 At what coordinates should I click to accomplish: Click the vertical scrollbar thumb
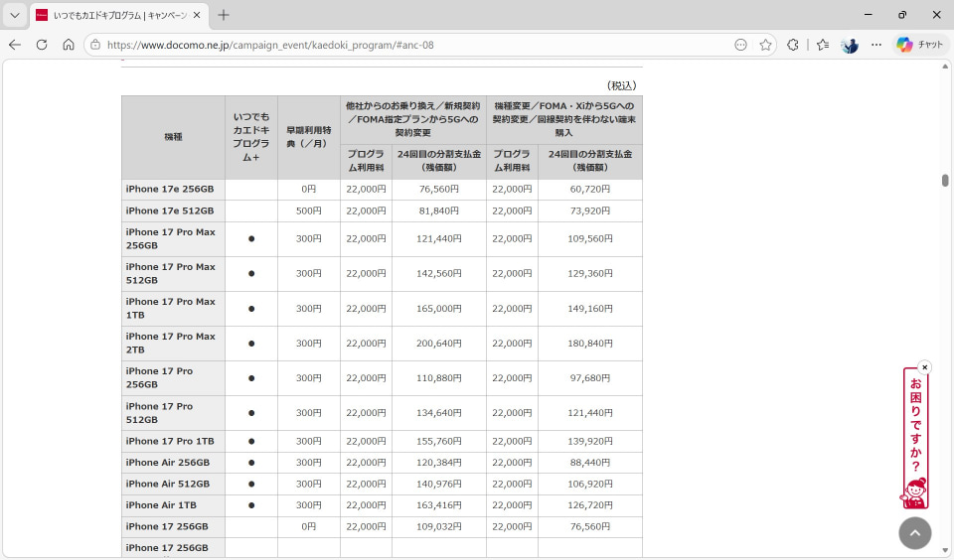point(945,181)
